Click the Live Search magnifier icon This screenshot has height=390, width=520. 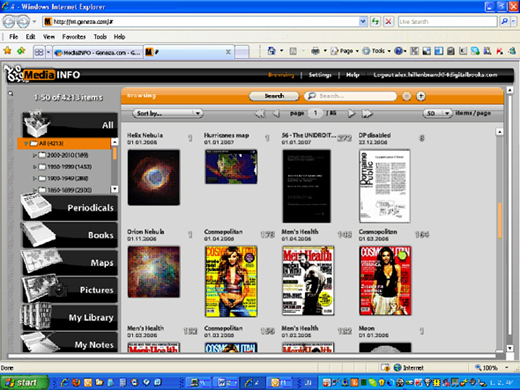(504, 22)
